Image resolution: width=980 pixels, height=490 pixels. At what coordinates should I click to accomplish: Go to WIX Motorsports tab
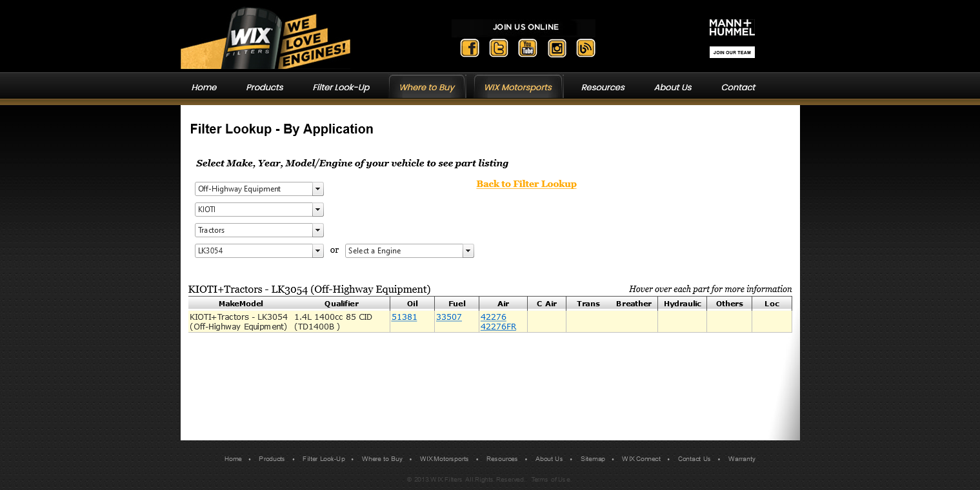point(517,87)
